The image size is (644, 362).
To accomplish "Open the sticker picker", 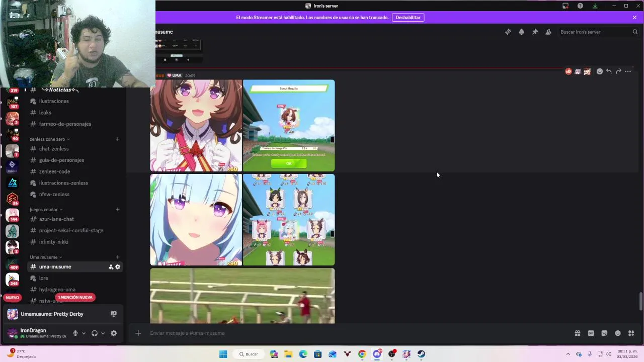I will coord(604,333).
